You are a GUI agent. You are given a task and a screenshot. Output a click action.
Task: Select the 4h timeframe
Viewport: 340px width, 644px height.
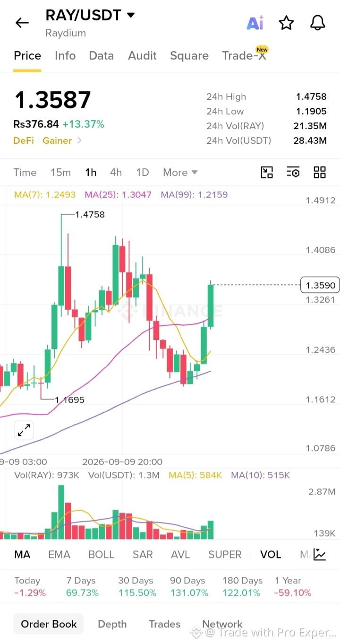point(116,173)
